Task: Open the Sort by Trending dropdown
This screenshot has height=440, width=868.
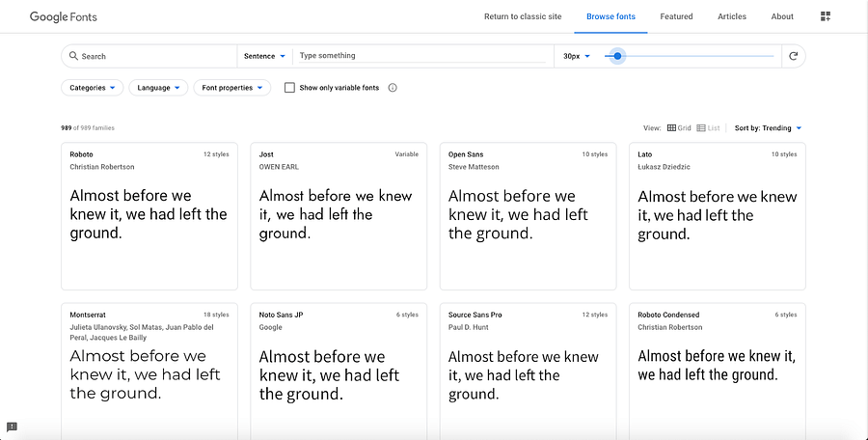Action: [768, 128]
